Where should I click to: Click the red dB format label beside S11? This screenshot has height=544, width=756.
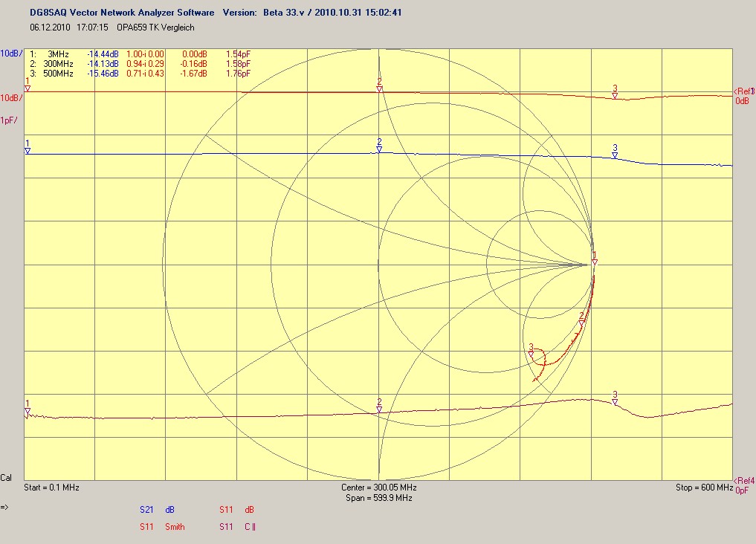pyautogui.click(x=249, y=510)
